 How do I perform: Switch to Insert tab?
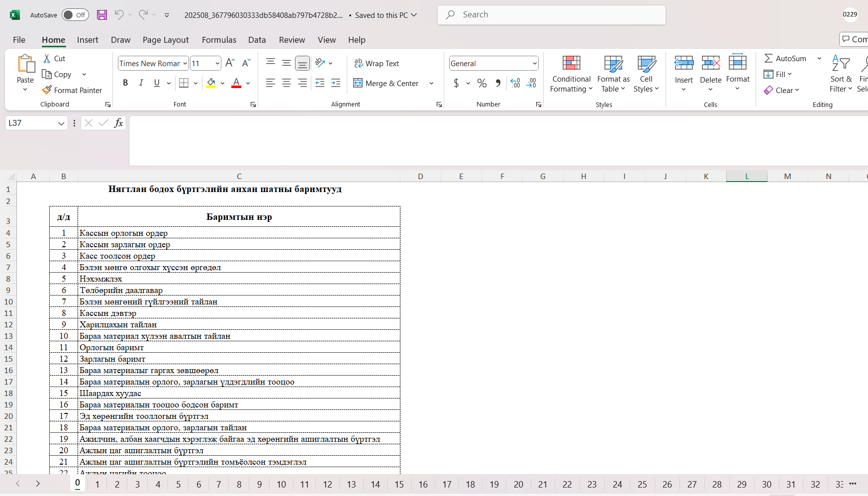88,40
